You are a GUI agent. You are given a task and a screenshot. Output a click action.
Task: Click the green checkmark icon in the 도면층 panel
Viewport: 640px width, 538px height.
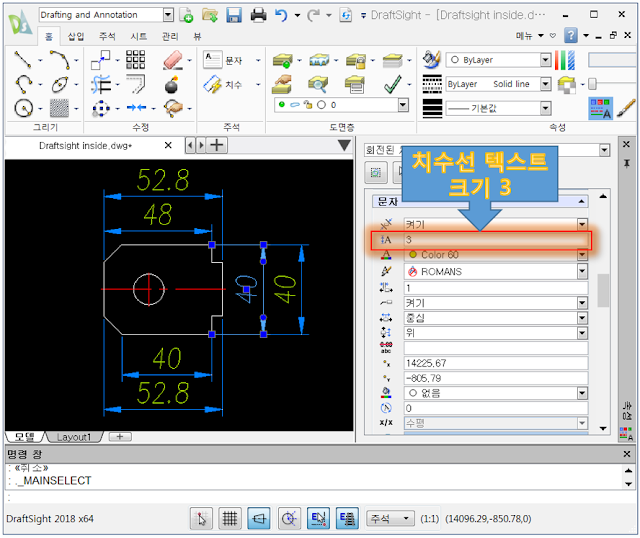coord(392,83)
